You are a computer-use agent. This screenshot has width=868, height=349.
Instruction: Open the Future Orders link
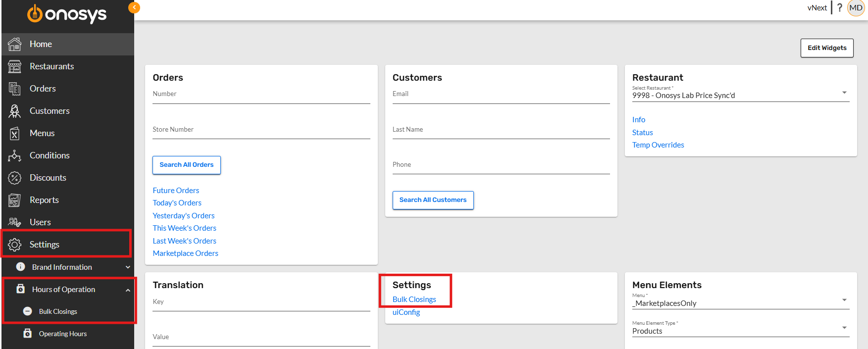(176, 191)
